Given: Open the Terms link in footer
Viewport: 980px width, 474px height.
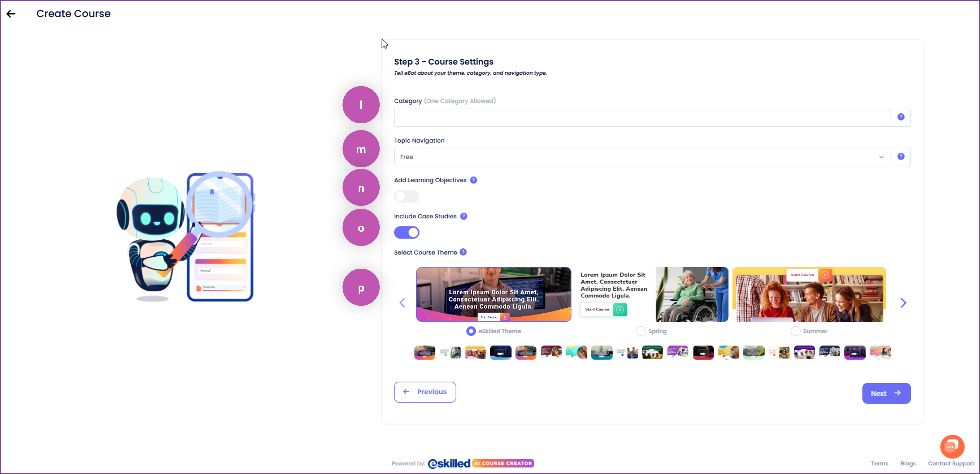Looking at the screenshot, I should tap(879, 463).
